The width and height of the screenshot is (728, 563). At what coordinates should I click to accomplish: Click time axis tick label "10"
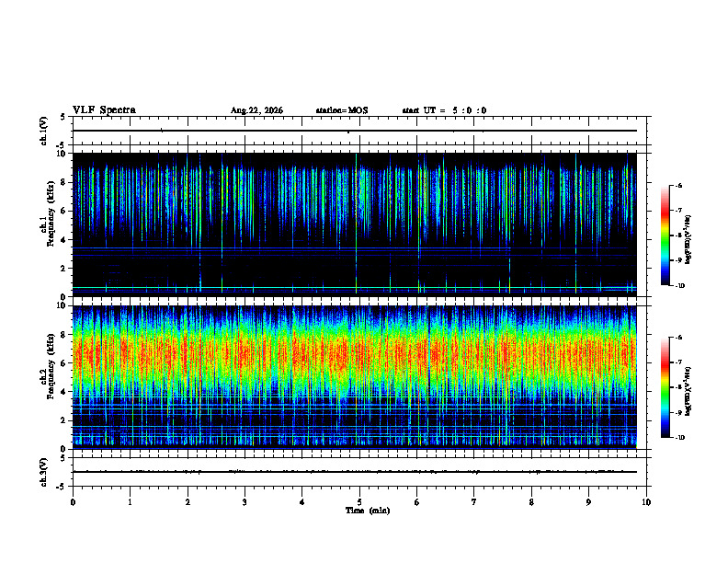tap(646, 502)
